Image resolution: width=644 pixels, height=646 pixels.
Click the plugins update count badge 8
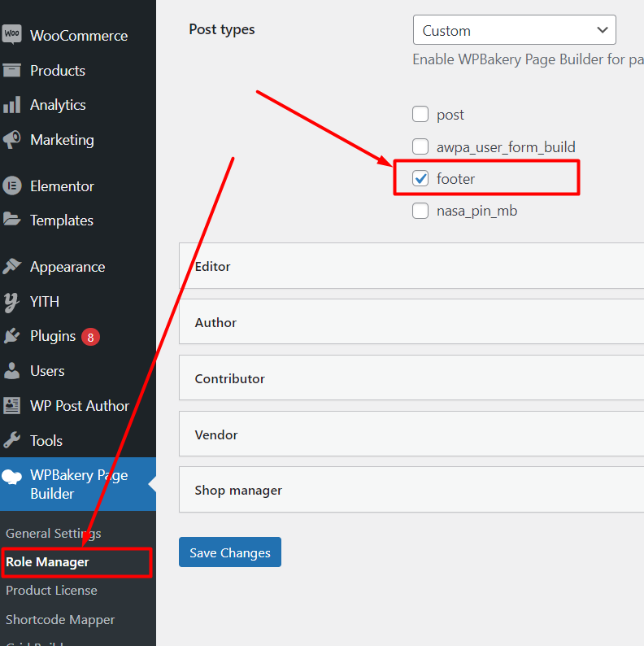point(90,337)
